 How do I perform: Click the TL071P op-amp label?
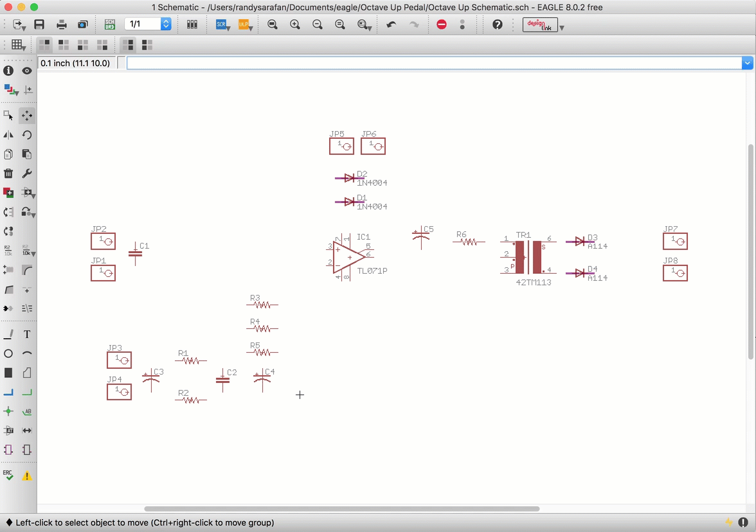pos(372,271)
